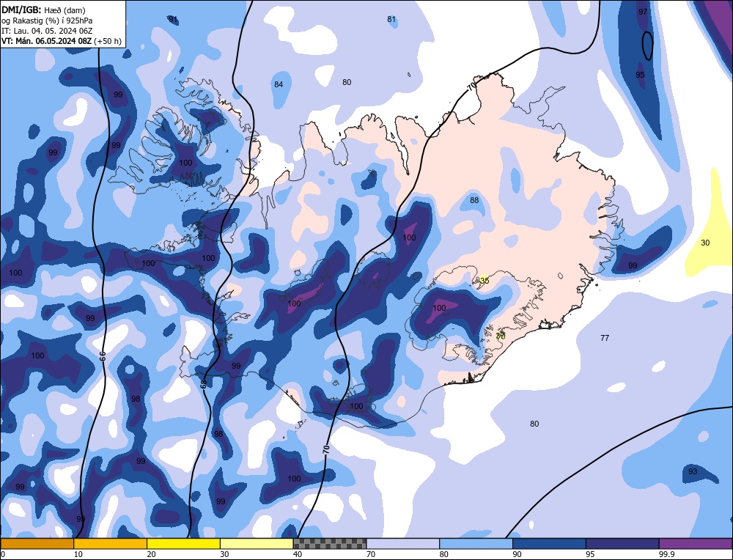Click the '77' humidity value on map
Viewport: 733px width, 560px height.
click(605, 338)
